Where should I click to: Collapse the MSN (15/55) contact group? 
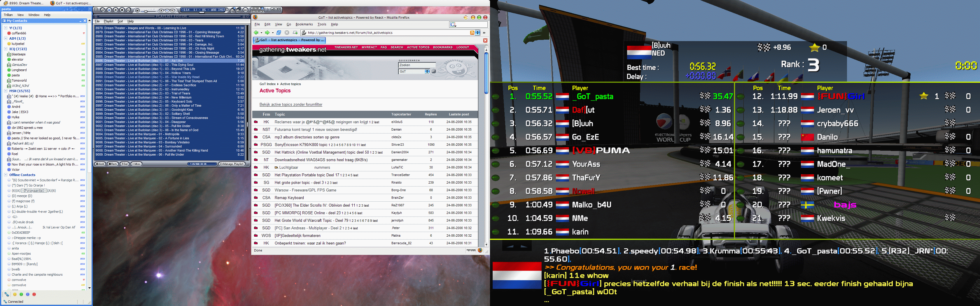[6, 91]
